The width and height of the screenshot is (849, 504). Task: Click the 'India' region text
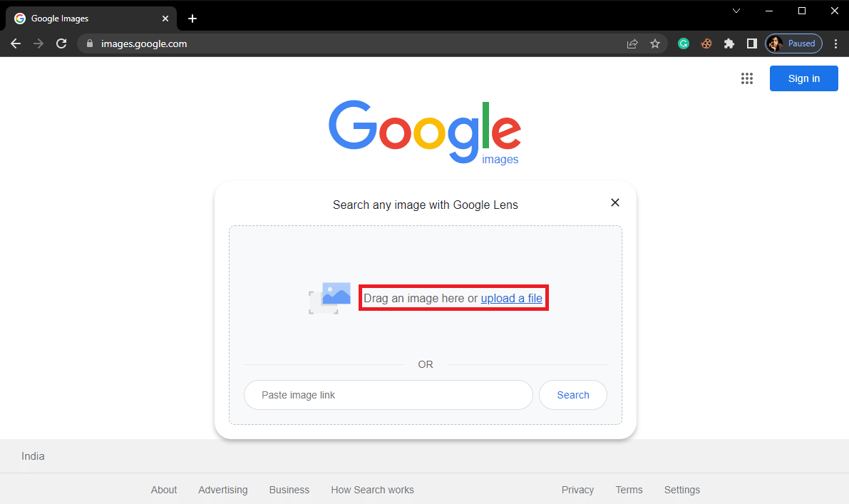pos(33,456)
